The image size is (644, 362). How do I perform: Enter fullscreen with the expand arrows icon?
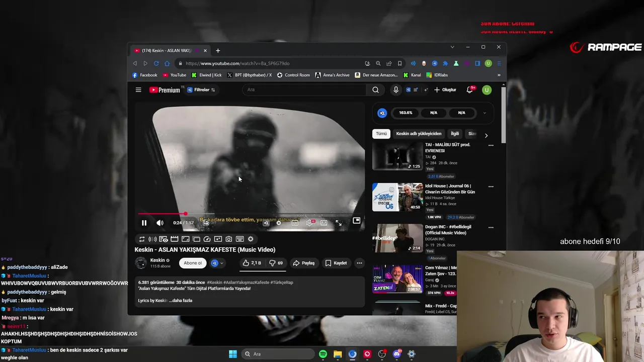(x=339, y=223)
